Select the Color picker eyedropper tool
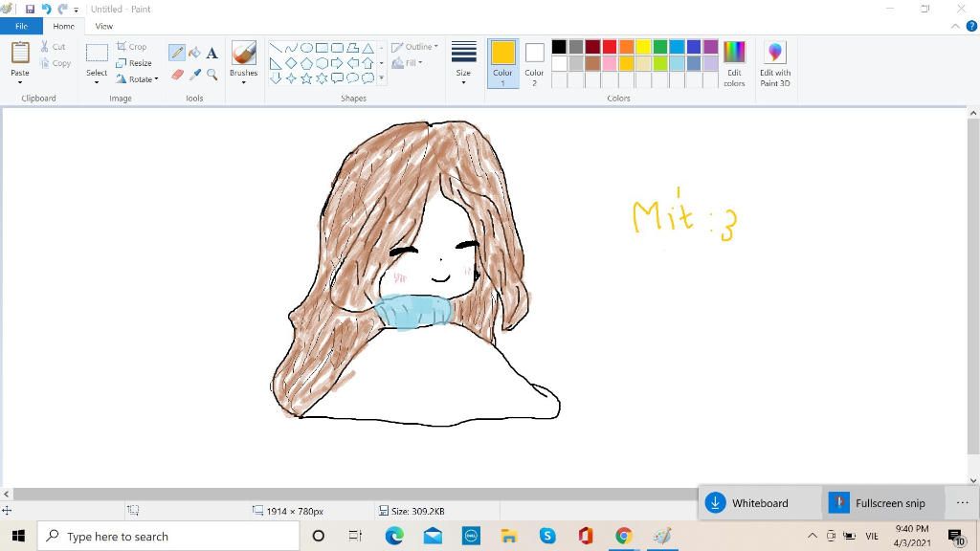Screen dimensions: 980x551 click(x=195, y=75)
